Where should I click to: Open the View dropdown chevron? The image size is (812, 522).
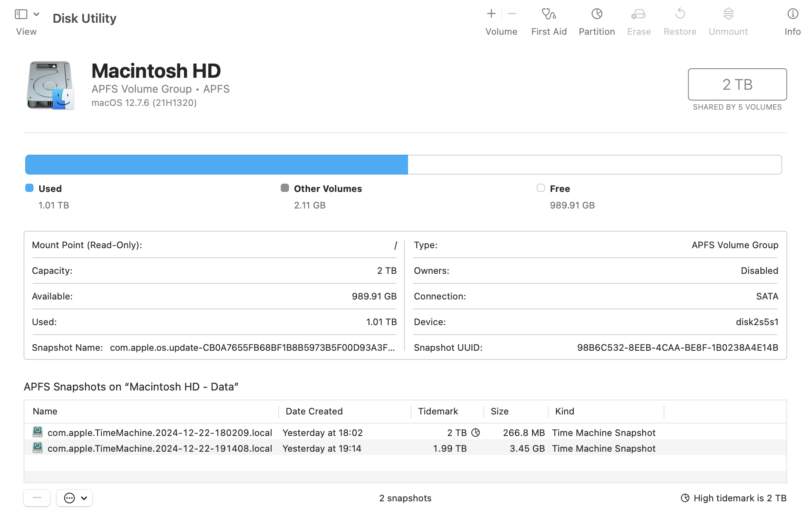pyautogui.click(x=36, y=14)
